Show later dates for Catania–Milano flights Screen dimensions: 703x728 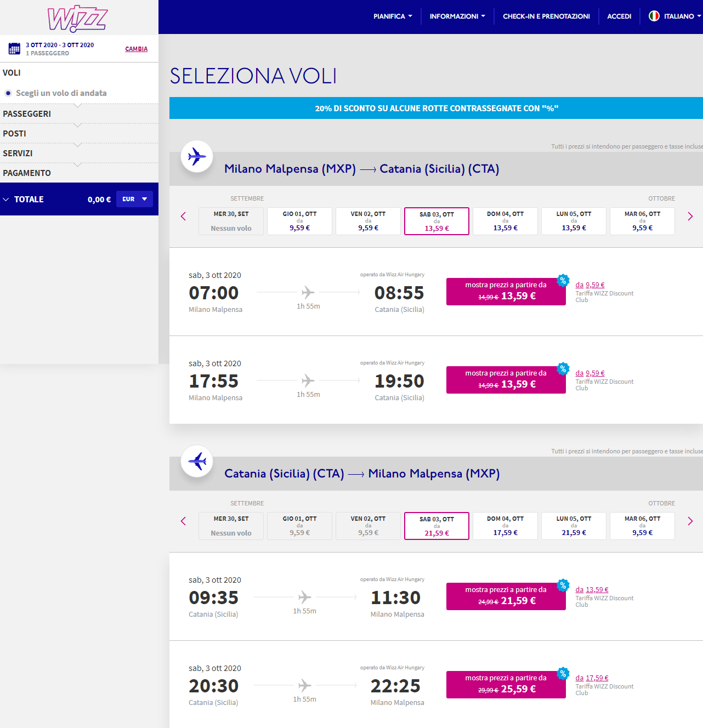(690, 521)
